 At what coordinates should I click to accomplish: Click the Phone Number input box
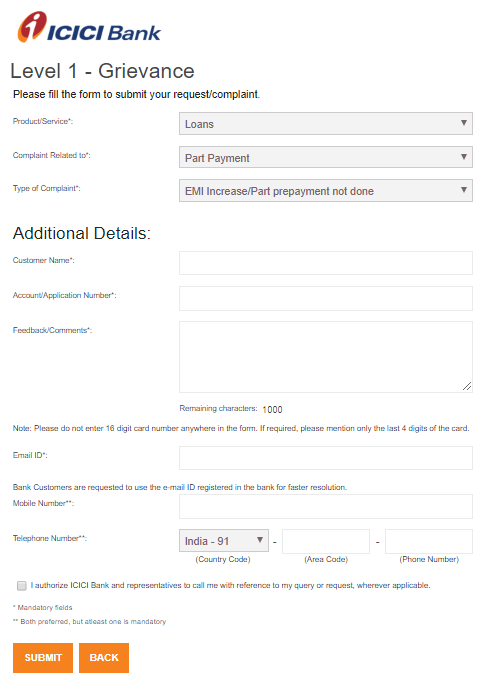pyautogui.click(x=429, y=541)
